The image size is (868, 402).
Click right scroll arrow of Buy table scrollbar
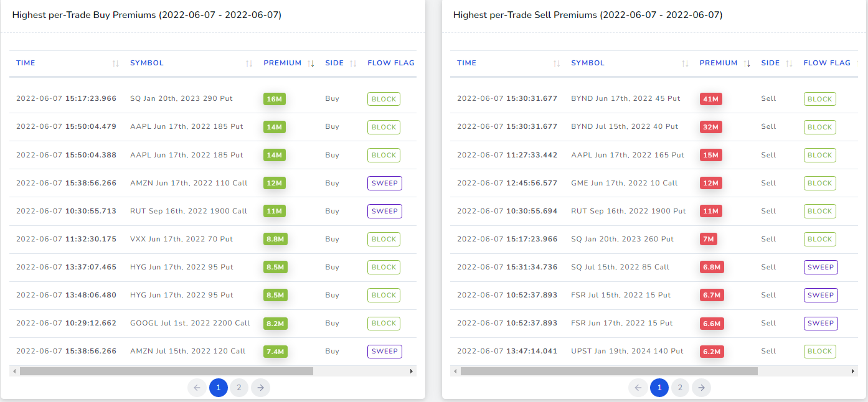click(x=412, y=372)
